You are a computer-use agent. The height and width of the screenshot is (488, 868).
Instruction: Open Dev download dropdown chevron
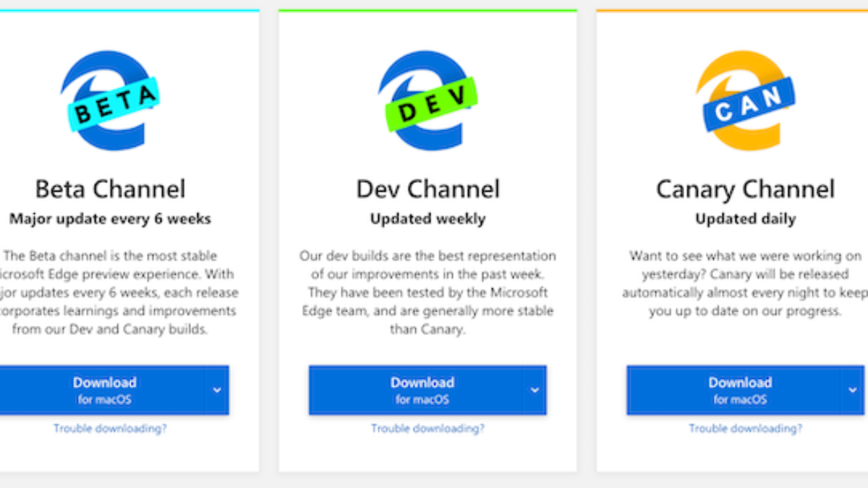pyautogui.click(x=535, y=390)
